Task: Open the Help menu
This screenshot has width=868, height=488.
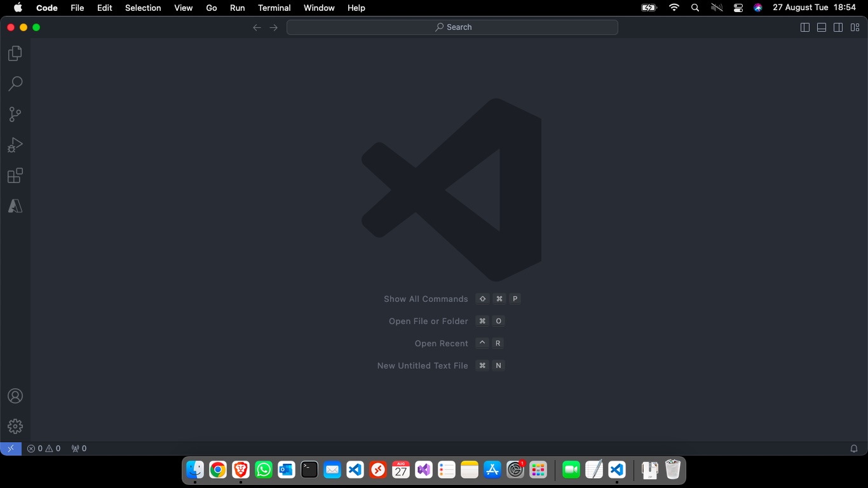Action: [x=356, y=8]
